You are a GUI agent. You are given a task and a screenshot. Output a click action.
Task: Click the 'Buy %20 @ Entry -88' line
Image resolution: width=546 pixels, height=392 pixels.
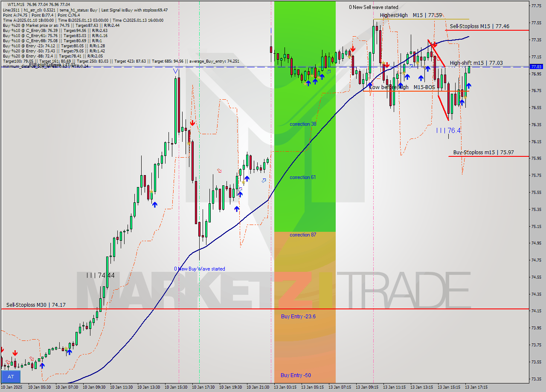[53, 56]
